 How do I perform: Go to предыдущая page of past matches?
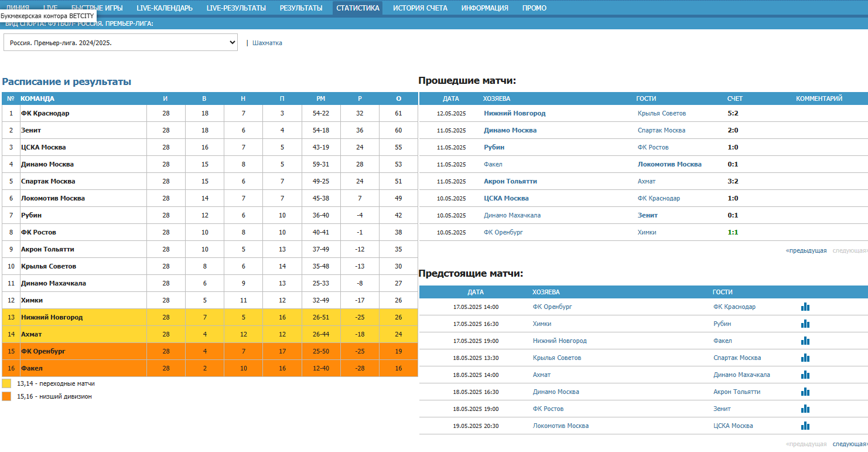(806, 251)
